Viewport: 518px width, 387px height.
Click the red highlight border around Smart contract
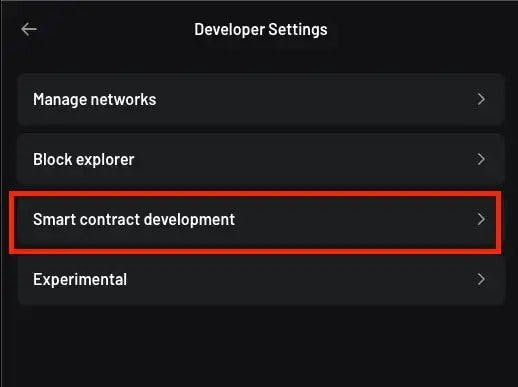255,194
